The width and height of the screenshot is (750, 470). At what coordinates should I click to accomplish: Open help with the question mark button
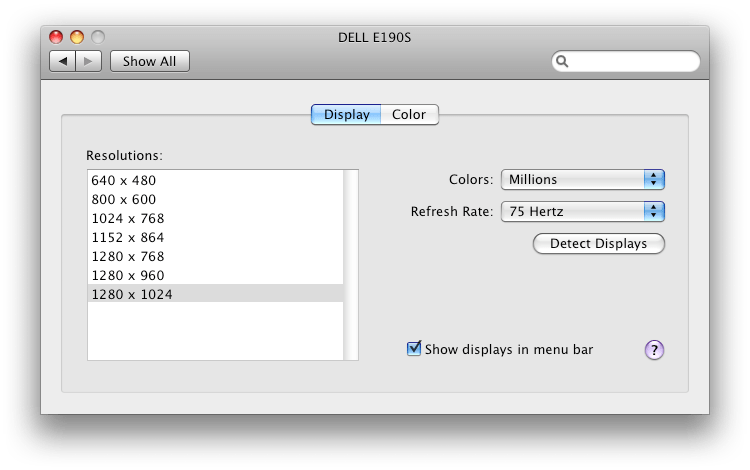pos(654,350)
